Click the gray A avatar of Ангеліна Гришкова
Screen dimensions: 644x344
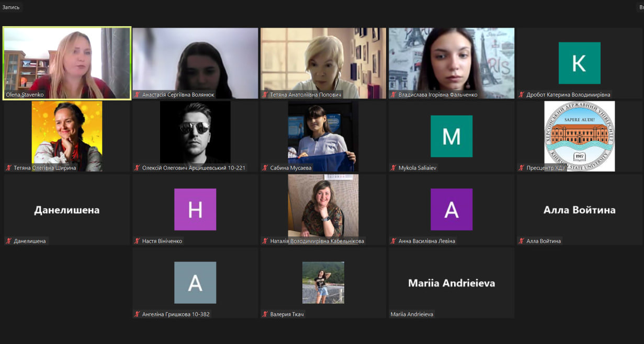click(x=195, y=283)
